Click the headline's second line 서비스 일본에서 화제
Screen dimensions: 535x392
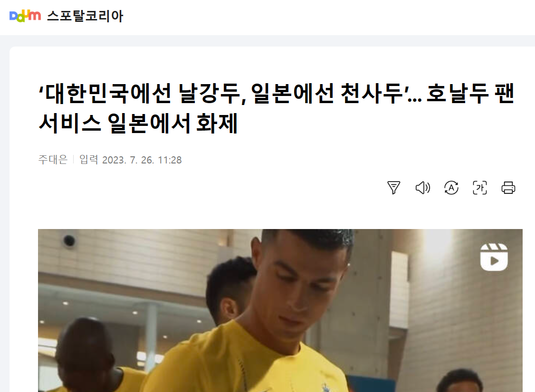click(x=138, y=123)
